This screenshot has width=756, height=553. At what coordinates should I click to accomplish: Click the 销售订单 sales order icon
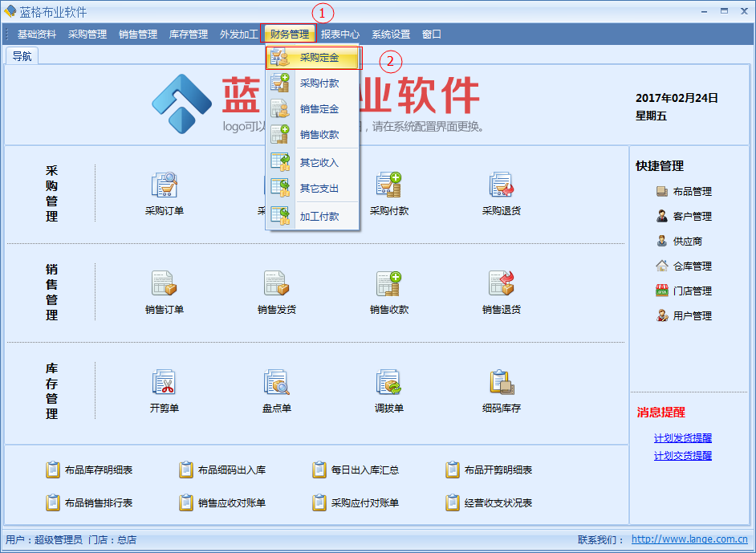click(x=165, y=284)
